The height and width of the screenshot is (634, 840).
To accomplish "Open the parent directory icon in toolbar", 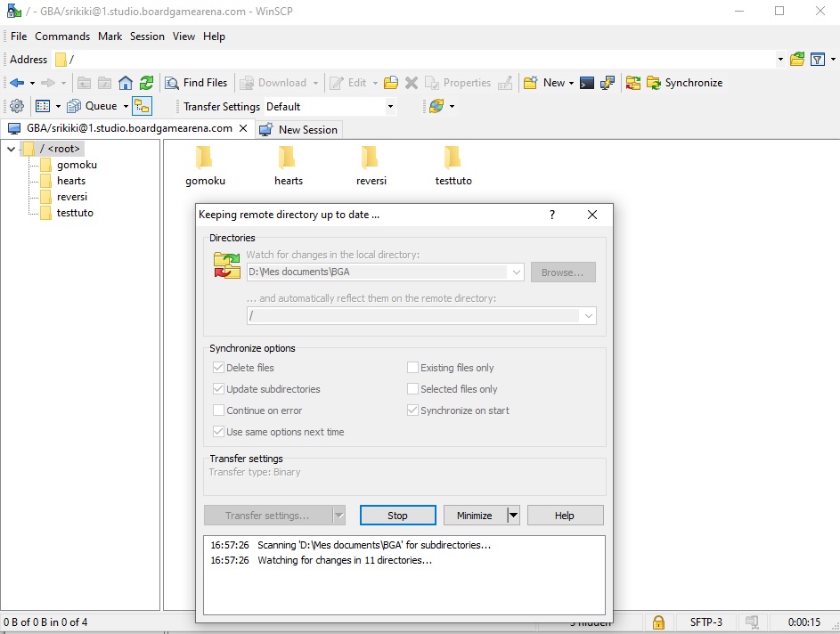I will 84,83.
